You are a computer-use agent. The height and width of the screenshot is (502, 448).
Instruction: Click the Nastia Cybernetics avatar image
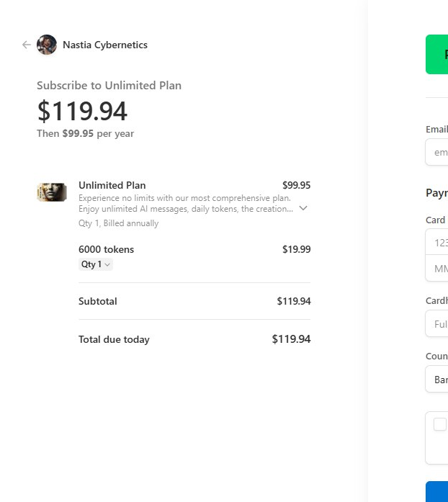pos(47,45)
